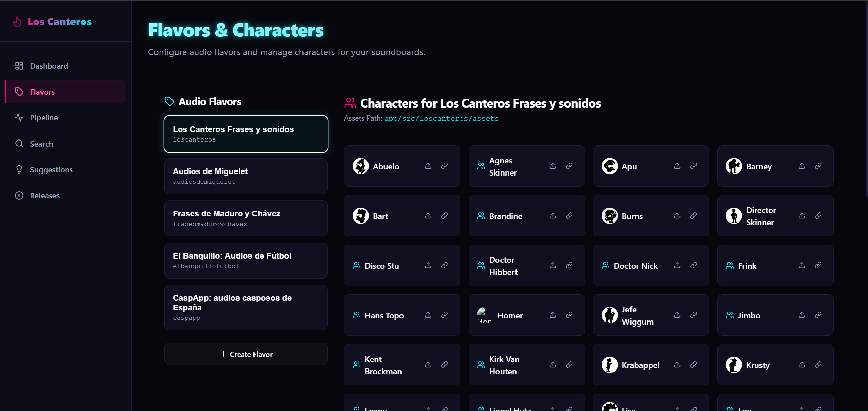Click the Jimbo character name
The image size is (868, 411).
point(749,315)
